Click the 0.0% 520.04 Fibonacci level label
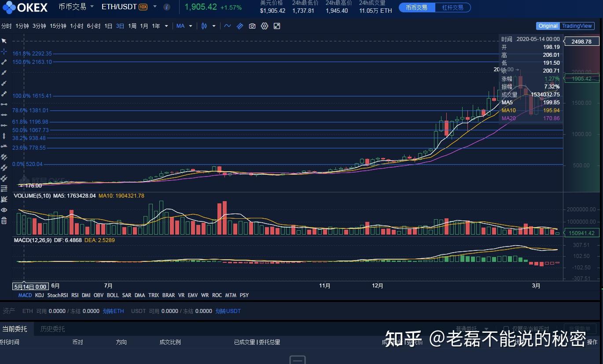 coord(28,164)
